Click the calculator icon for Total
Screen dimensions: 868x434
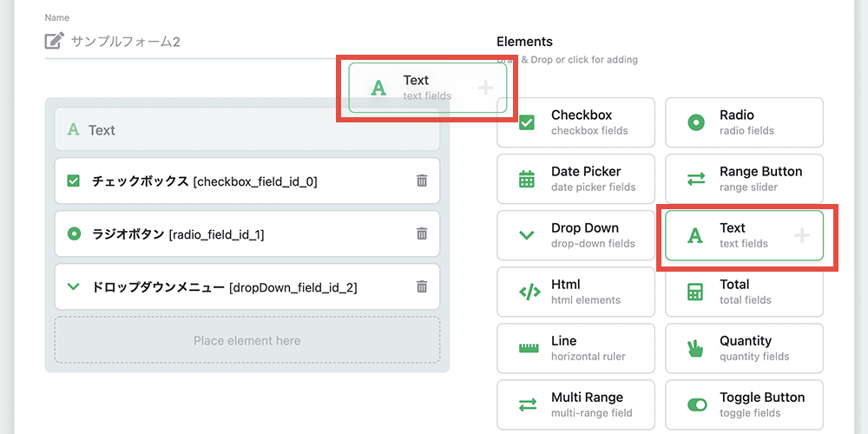pos(694,293)
